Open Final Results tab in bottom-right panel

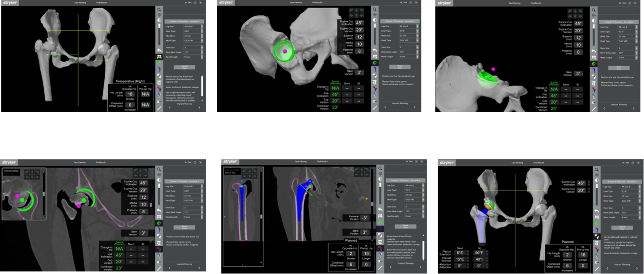pyautogui.click(x=539, y=162)
